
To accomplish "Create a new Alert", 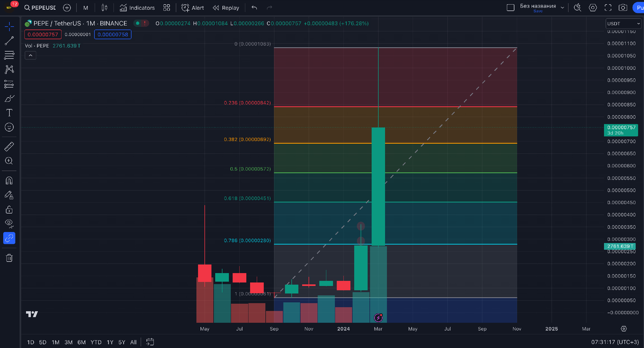I will click(x=193, y=8).
